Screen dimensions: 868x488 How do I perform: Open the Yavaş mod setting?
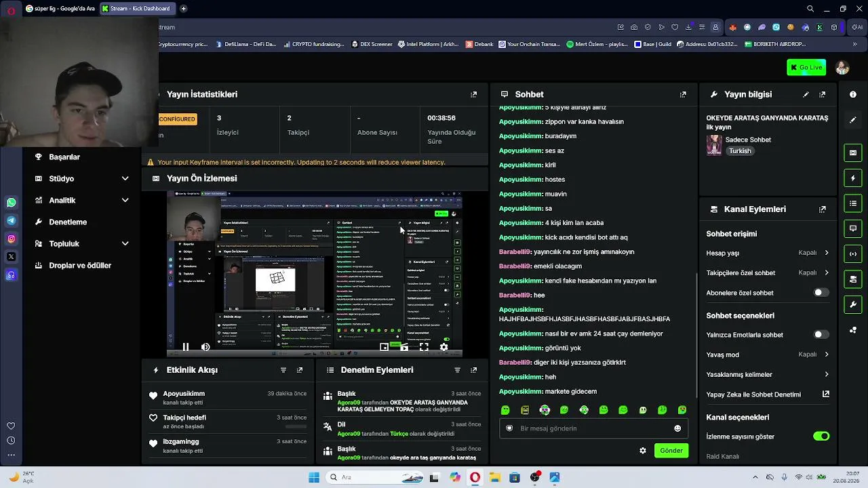(x=768, y=354)
